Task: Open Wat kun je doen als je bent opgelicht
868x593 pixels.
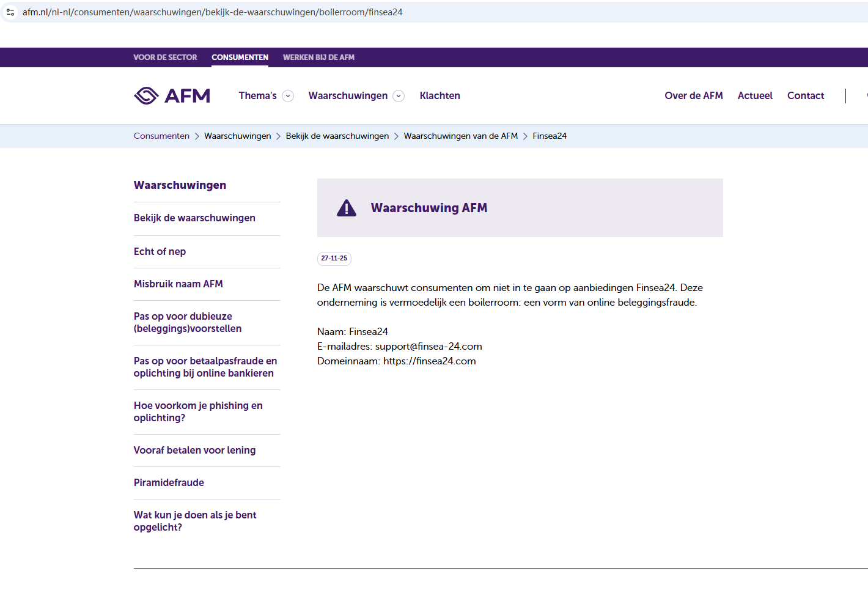Action: [195, 521]
